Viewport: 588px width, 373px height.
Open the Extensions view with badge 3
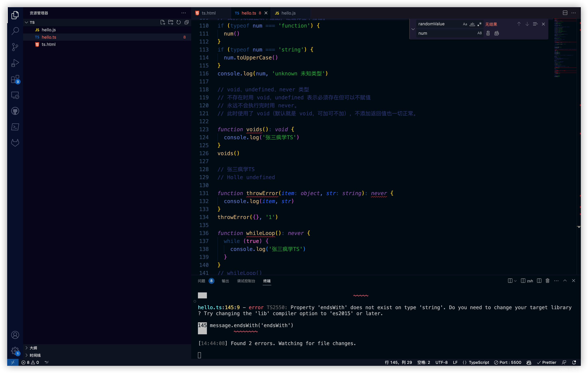[15, 79]
